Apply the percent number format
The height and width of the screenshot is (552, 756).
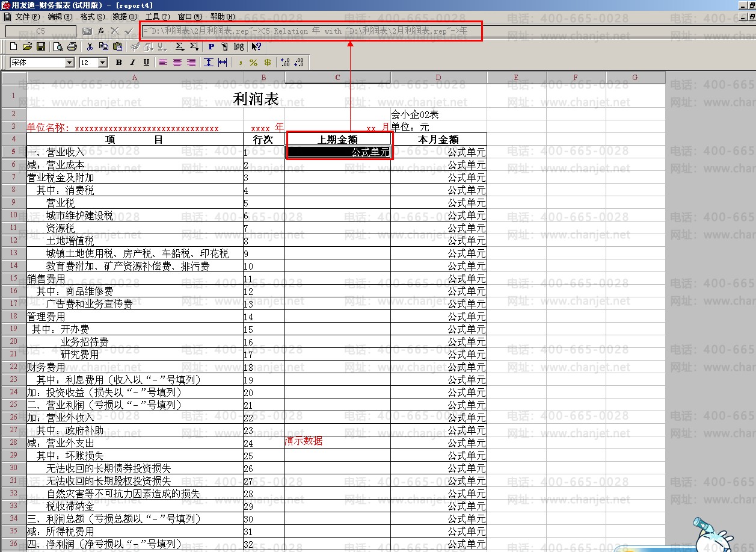pos(253,62)
